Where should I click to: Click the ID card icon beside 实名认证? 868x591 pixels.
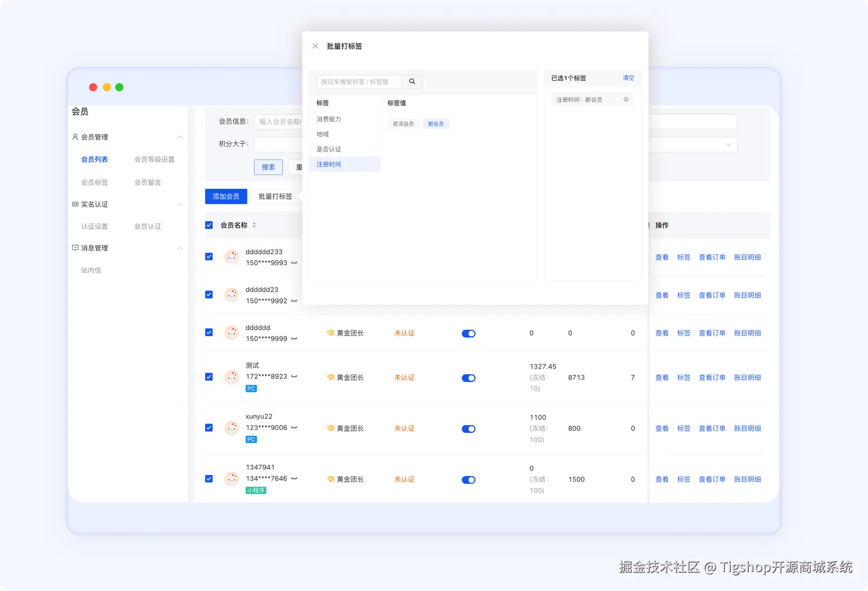(x=75, y=204)
